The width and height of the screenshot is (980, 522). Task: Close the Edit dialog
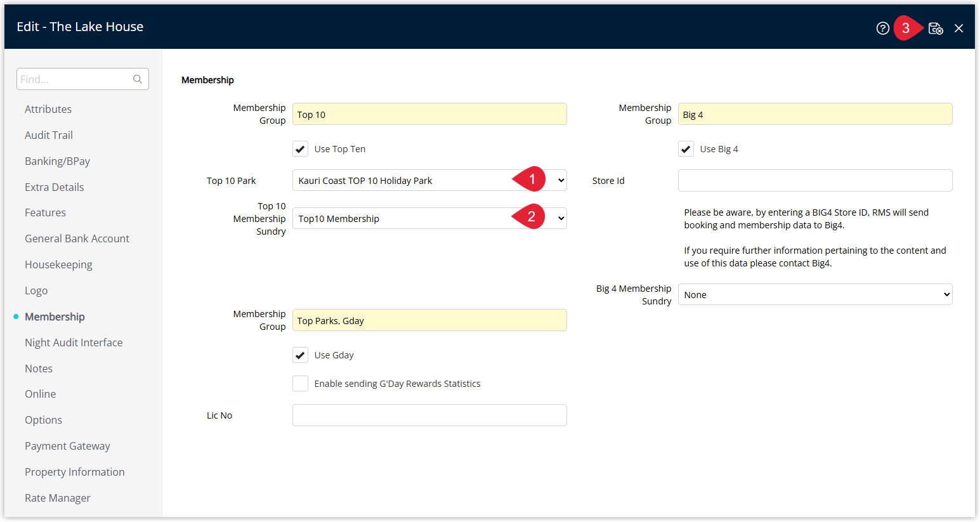click(958, 28)
